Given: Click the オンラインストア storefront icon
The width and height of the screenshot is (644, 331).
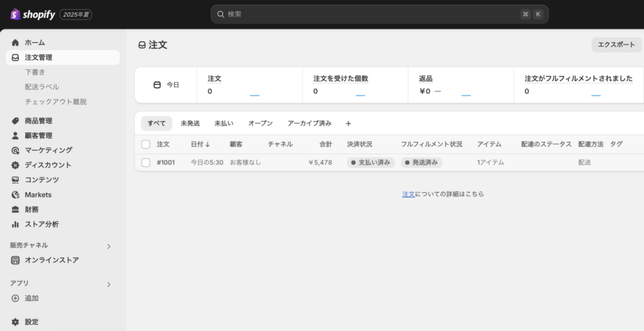Looking at the screenshot, I should click(x=15, y=260).
